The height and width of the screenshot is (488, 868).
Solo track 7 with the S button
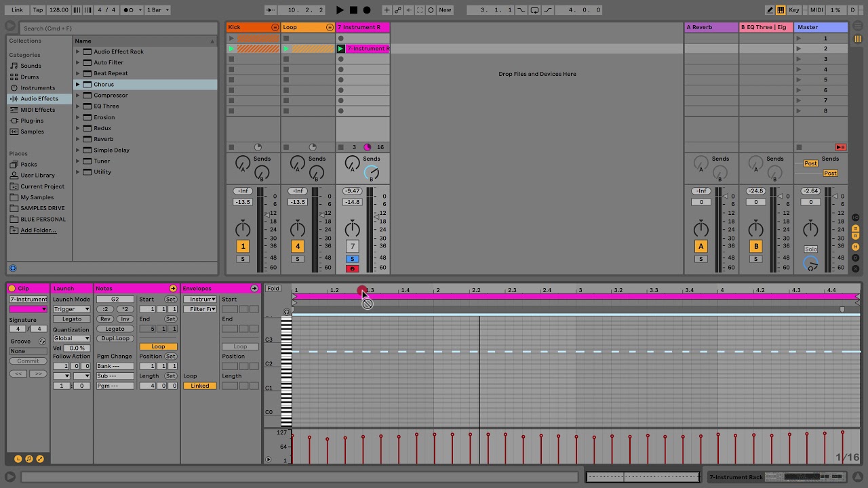click(x=352, y=259)
